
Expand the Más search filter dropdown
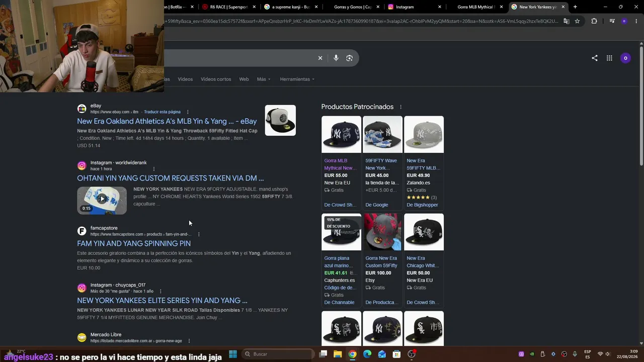coord(264,79)
